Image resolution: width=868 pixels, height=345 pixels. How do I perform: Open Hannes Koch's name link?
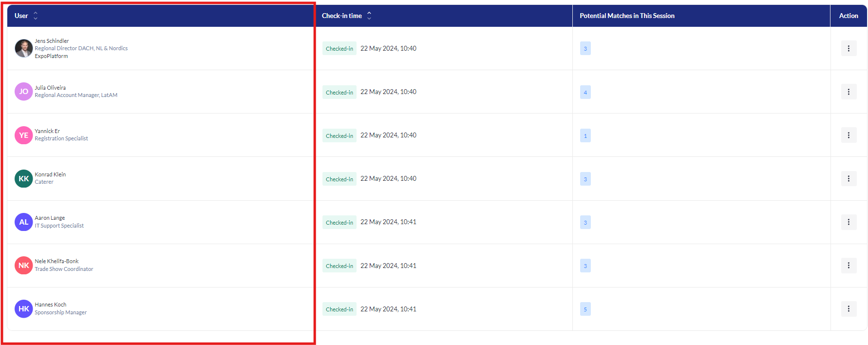(x=50, y=305)
